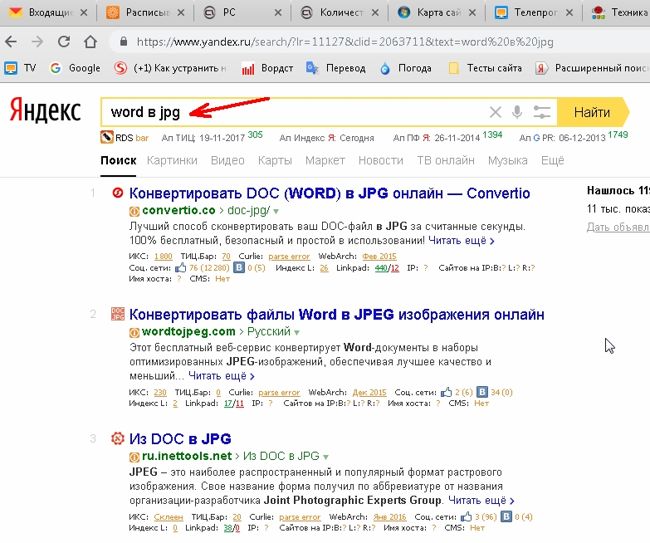Click VK icon in wordtojpeg stats row

[482, 392]
